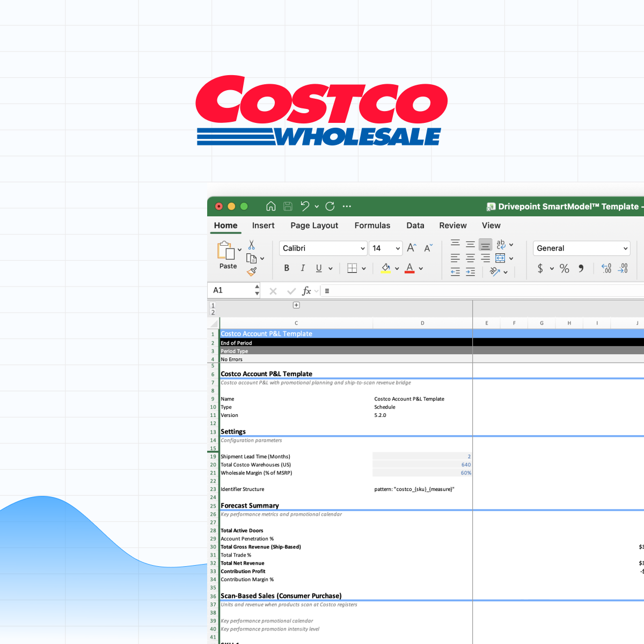Screen dimensions: 644x644
Task: Select Top Align icon
Action: tap(455, 244)
